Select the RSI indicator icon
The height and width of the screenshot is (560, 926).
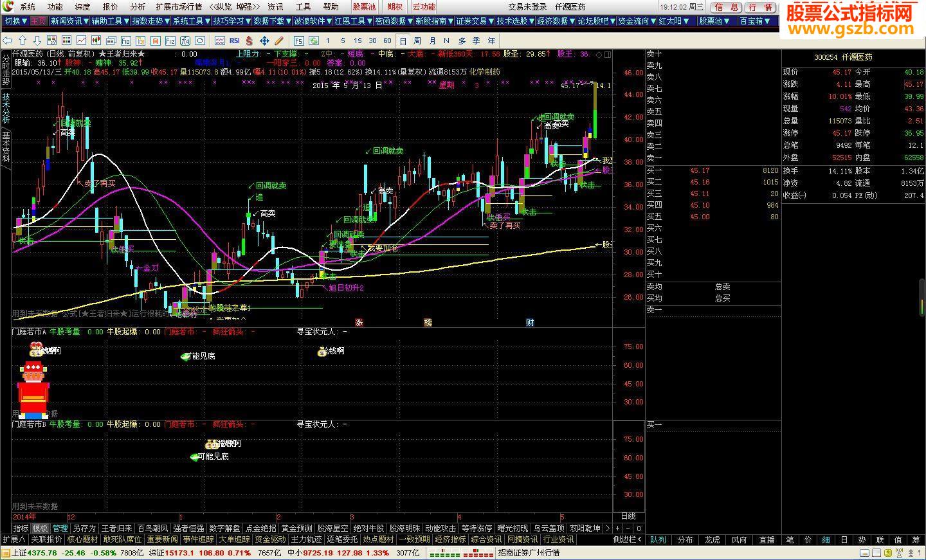click(235, 41)
